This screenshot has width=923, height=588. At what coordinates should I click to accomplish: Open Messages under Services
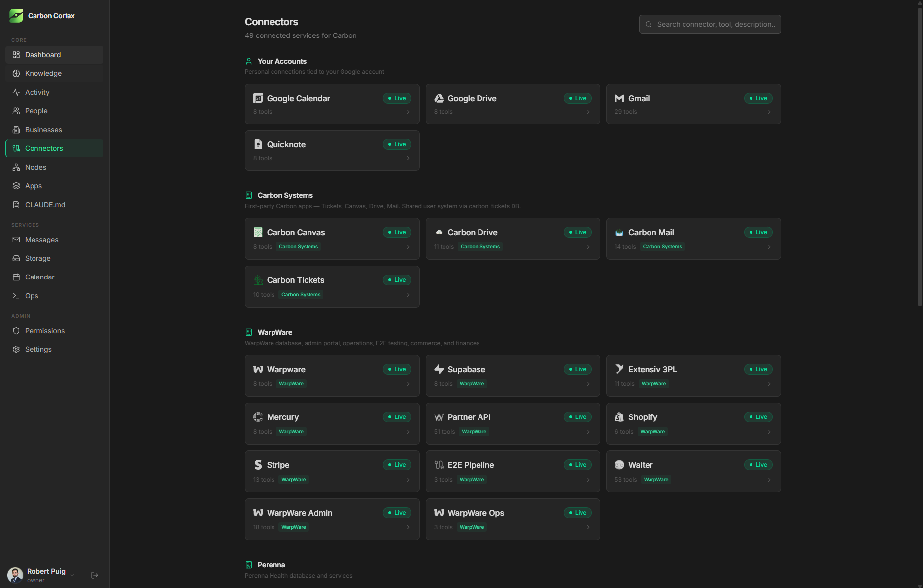[54, 240]
